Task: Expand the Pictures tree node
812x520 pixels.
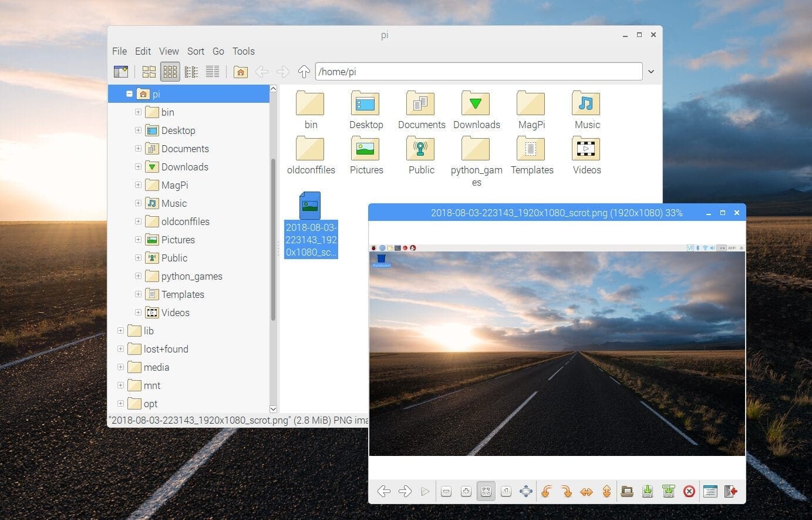Action: pos(138,240)
